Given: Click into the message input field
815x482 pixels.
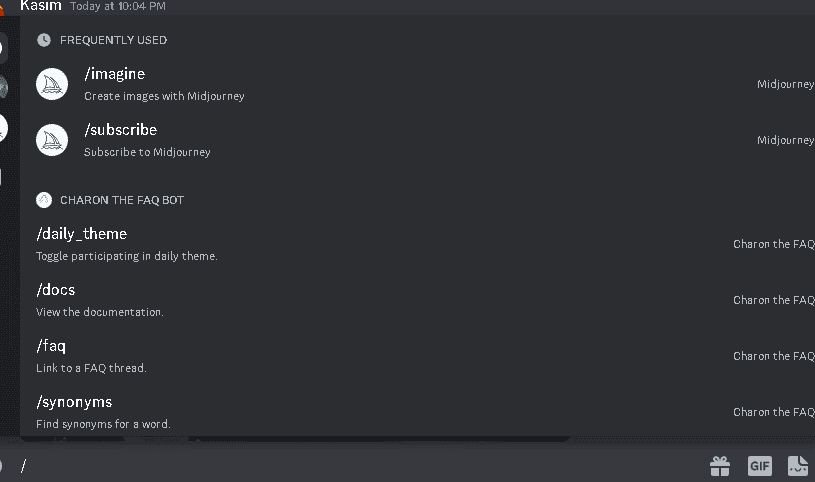Looking at the screenshot, I should (x=359, y=466).
